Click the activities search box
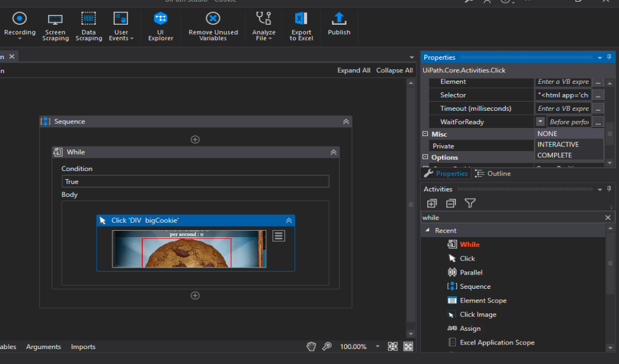This screenshot has height=364, width=619. (x=512, y=218)
